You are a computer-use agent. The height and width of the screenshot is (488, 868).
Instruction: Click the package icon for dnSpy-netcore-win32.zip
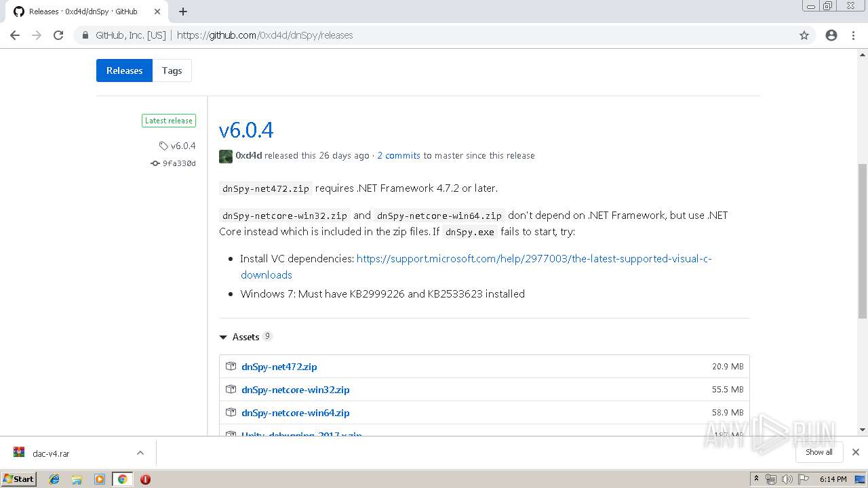click(231, 390)
